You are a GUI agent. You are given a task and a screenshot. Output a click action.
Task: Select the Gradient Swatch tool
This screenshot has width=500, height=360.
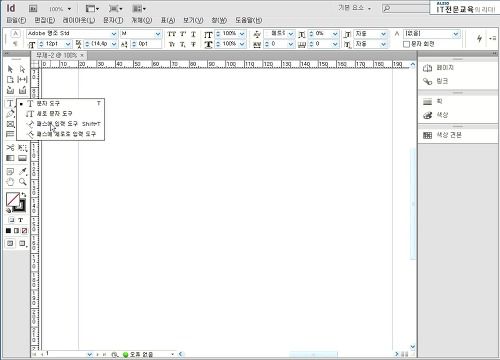pyautogui.click(x=10, y=158)
